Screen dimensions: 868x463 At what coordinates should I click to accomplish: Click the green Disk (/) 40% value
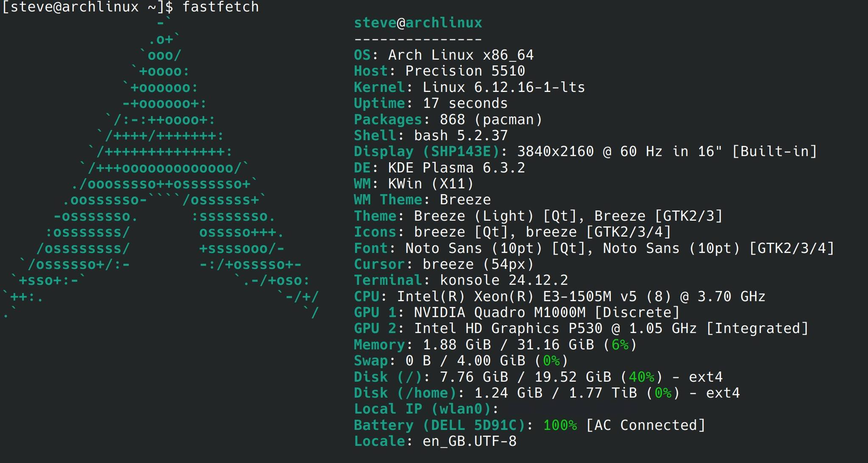coord(641,377)
